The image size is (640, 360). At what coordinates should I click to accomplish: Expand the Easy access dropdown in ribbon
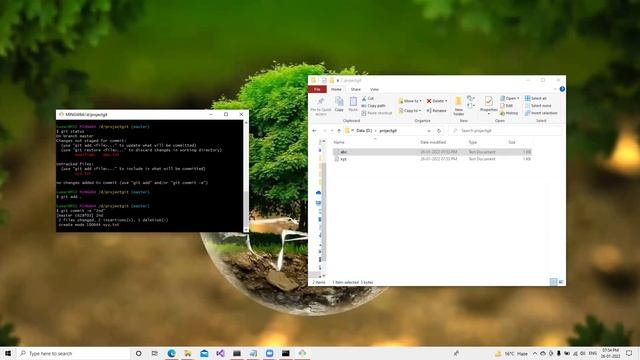click(471, 106)
